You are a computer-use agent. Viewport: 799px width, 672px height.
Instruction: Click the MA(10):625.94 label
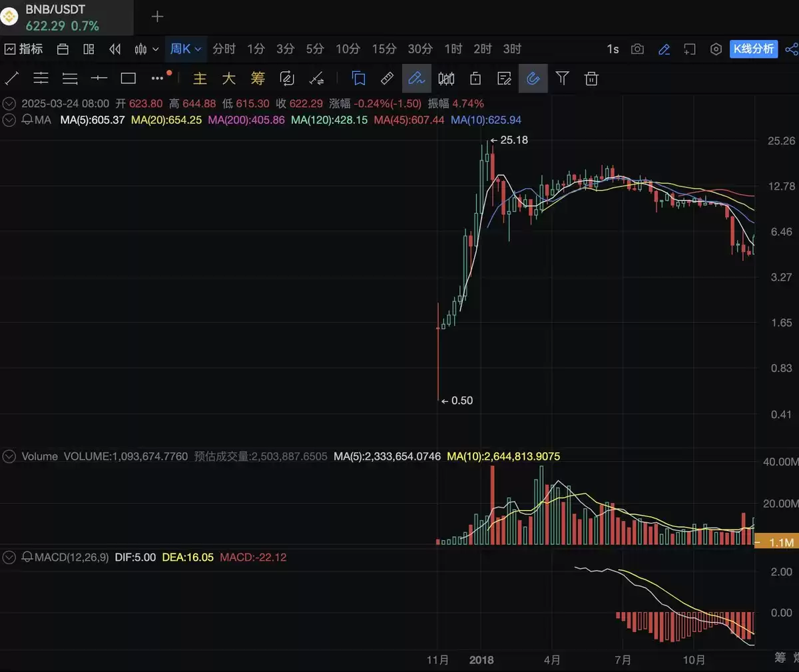486,120
